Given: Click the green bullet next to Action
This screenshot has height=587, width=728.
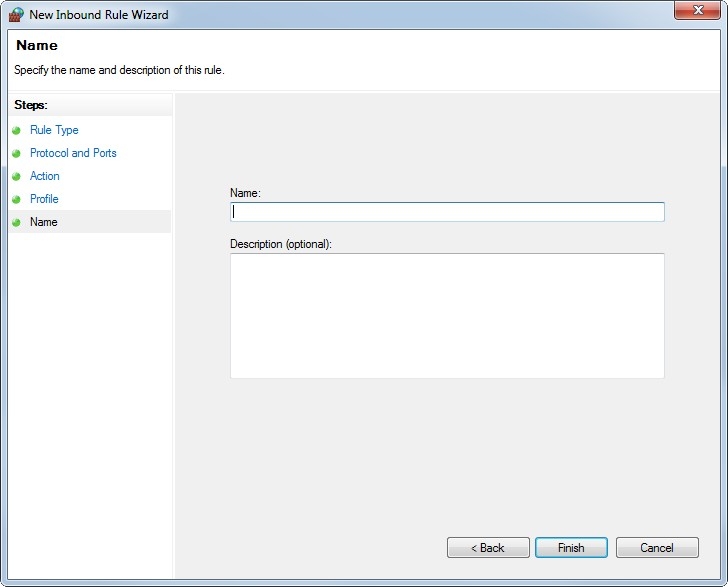Looking at the screenshot, I should (x=16, y=176).
